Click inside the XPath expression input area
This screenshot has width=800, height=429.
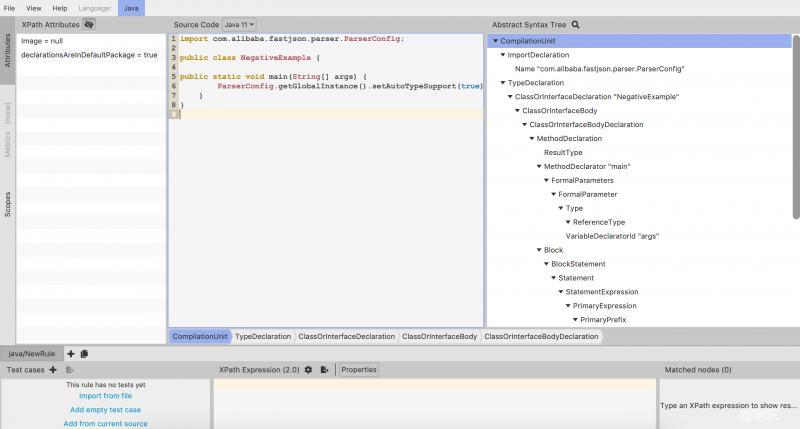pyautogui.click(x=435, y=403)
